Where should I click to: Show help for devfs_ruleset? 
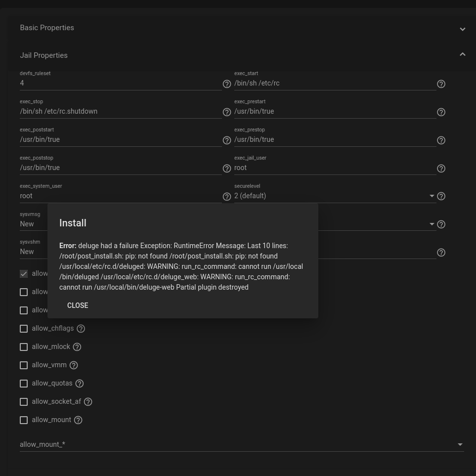227,84
